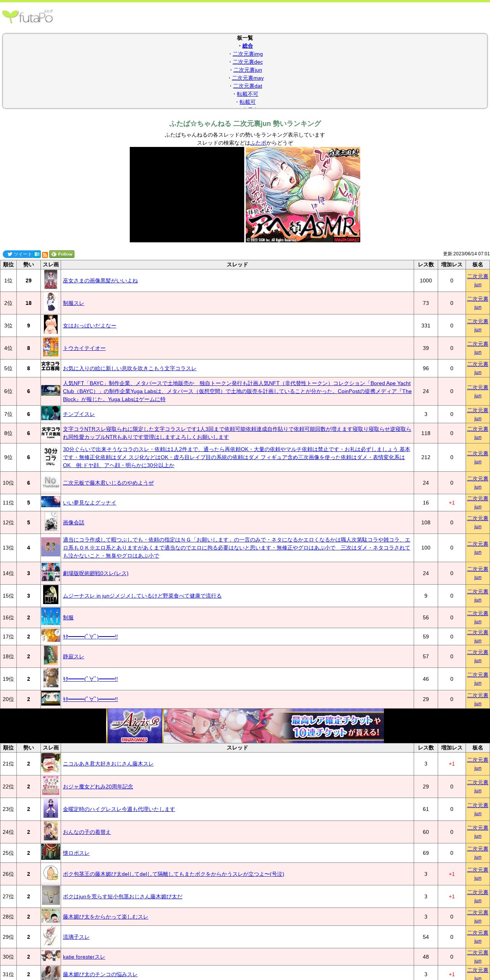Image resolution: width=490 pixels, height=980 pixels.
Task: Click 適当コラ thumbnail at rank 13
Action: (x=51, y=547)
